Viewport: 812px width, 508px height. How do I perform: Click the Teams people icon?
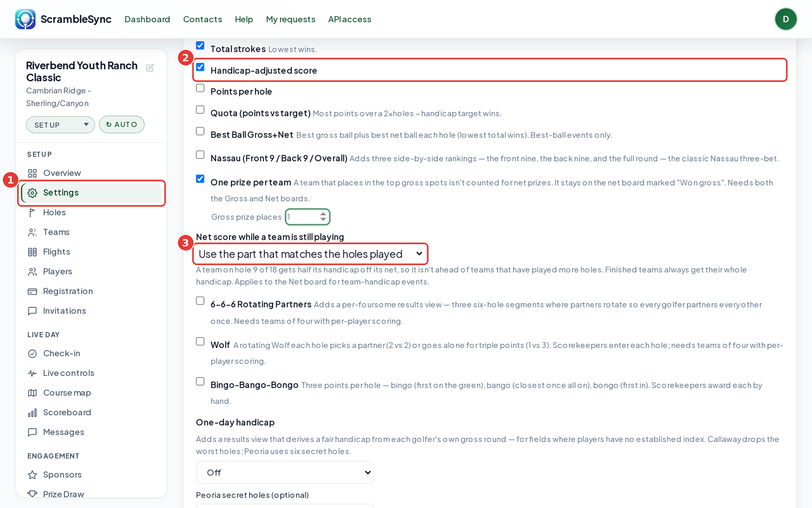click(x=32, y=233)
